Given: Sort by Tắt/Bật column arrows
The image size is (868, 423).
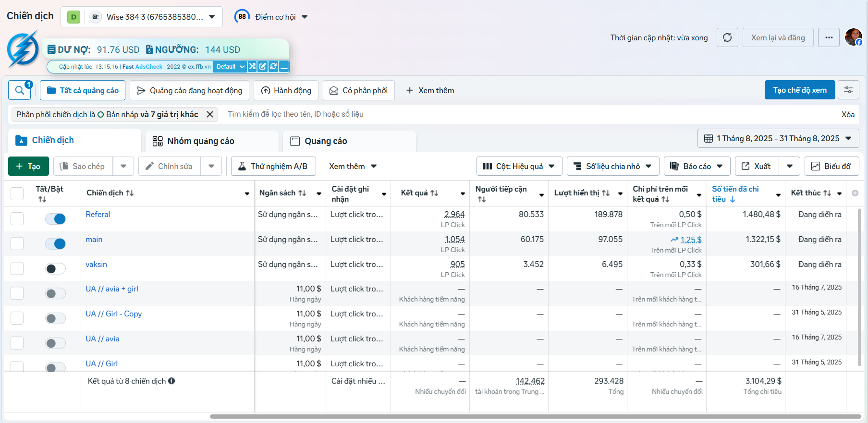Looking at the screenshot, I should (42, 199).
